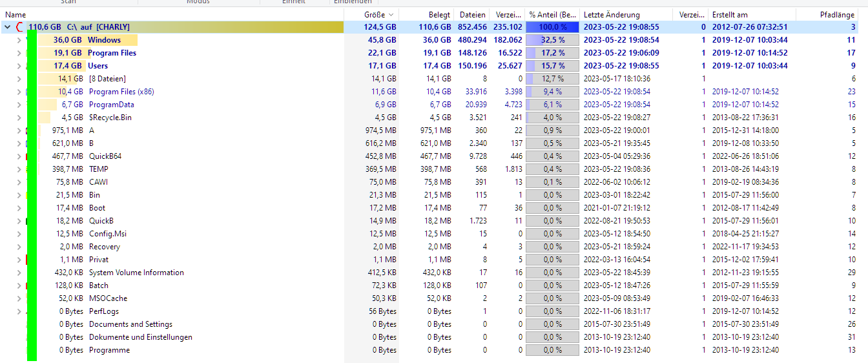Viewport: 868px width, 363px height.
Task: Click Verzei... header between Dateien and % Anteil
Action: coord(508,14)
